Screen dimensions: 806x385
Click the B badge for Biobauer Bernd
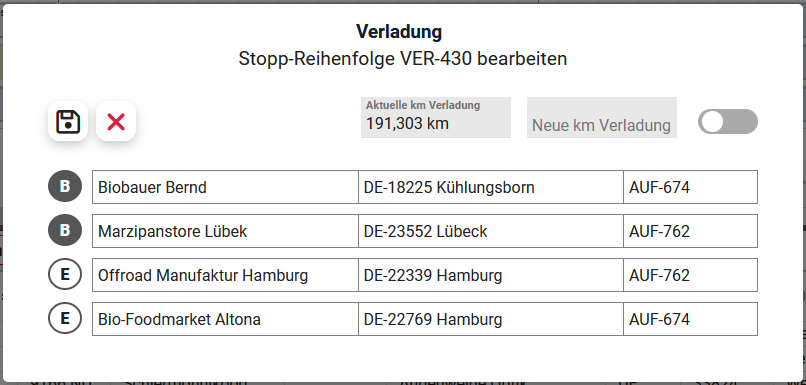(65, 187)
